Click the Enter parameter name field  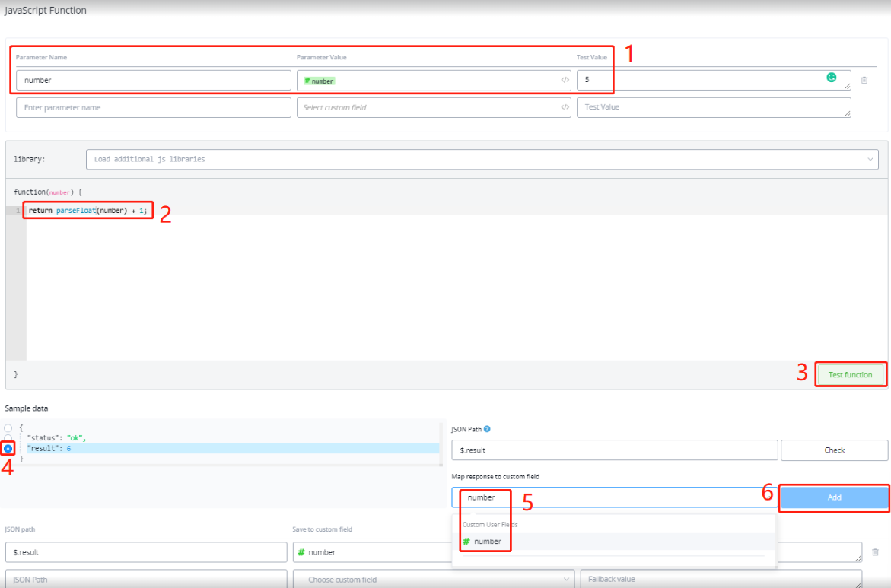pos(153,107)
